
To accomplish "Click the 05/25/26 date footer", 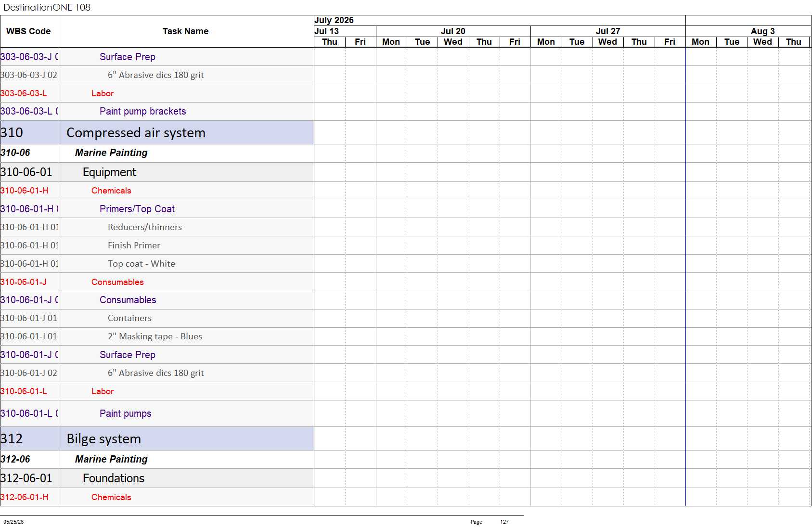I will pos(13,522).
